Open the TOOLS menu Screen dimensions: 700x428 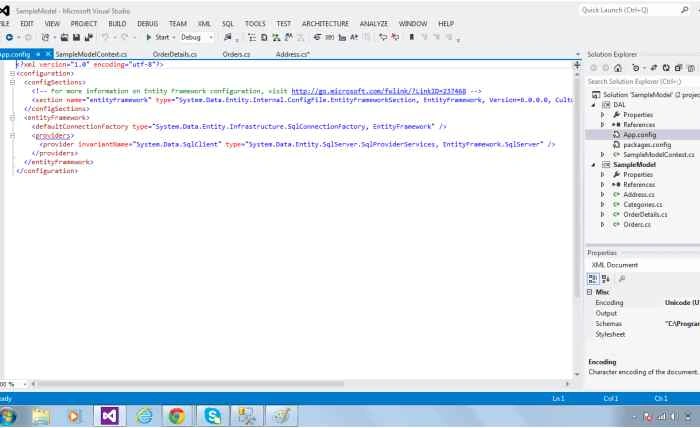point(255,24)
